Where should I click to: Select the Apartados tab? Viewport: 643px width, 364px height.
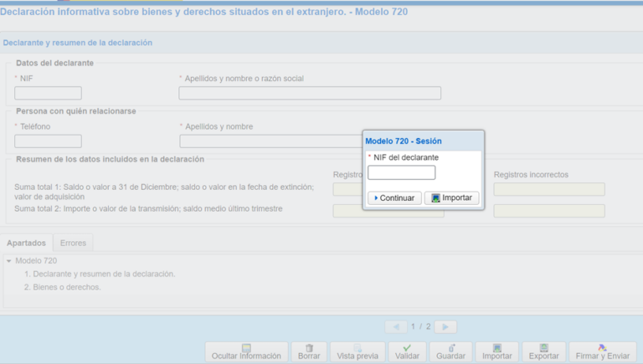click(26, 243)
